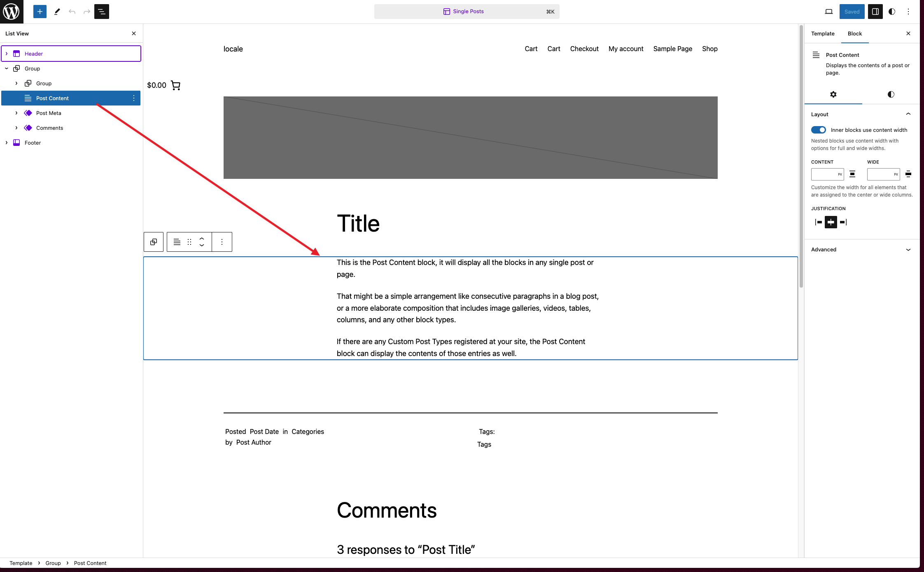
Task: Justify items center
Action: coord(831,222)
